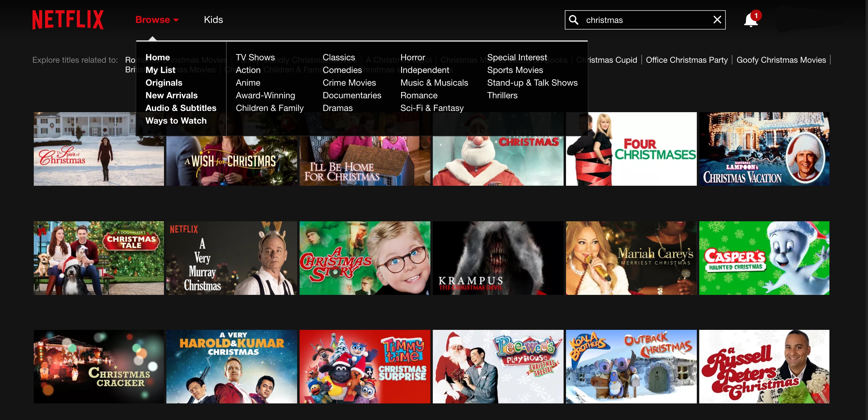Select Dramas genre

point(338,108)
